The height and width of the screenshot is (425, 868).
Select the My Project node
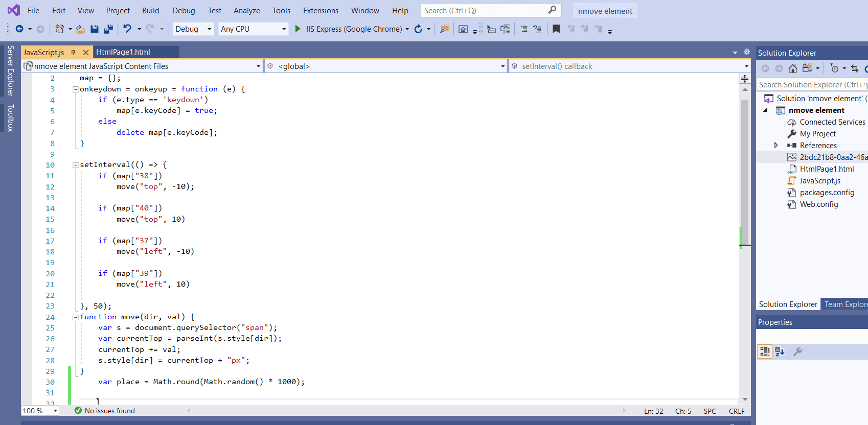coord(818,134)
